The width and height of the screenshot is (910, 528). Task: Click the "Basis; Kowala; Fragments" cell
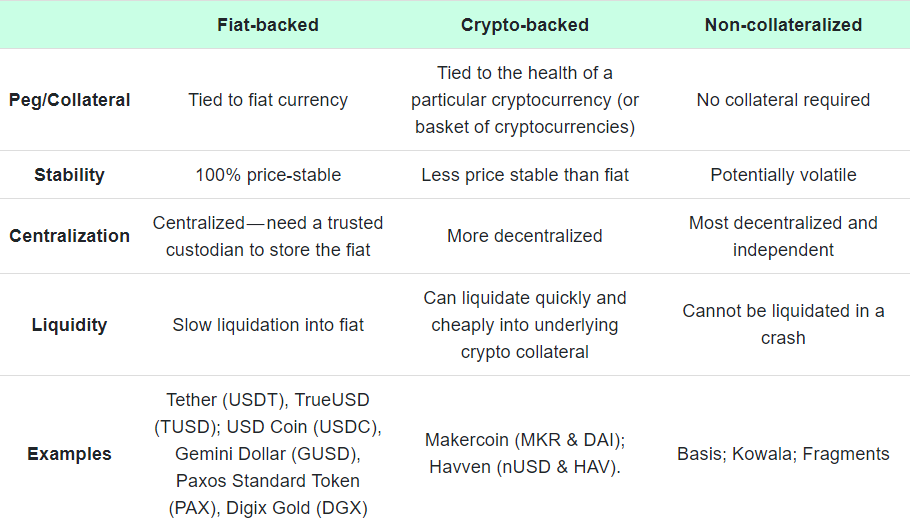click(x=783, y=454)
